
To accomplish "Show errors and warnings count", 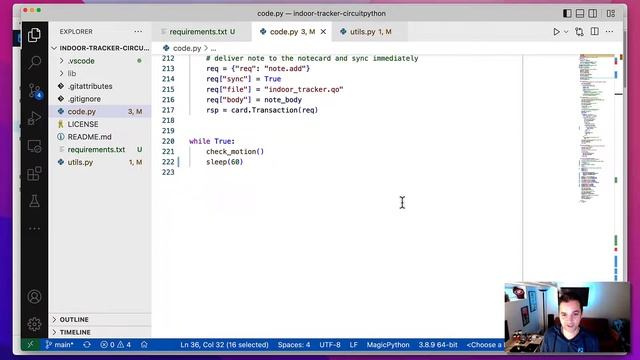I will pos(116,345).
